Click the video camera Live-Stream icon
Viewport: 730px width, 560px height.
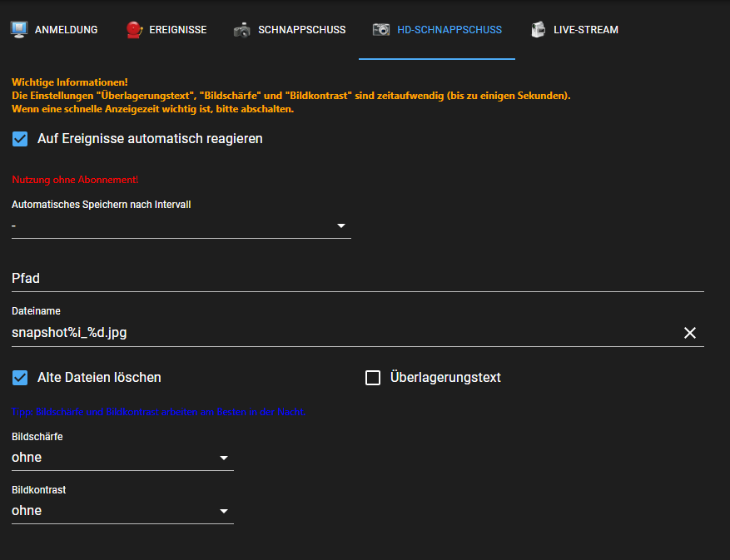point(539,29)
